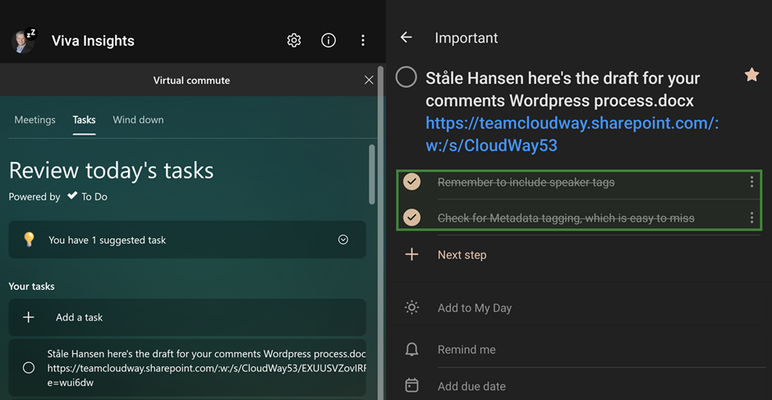
Task: Click the To Do label with checkmark
Action: [88, 197]
